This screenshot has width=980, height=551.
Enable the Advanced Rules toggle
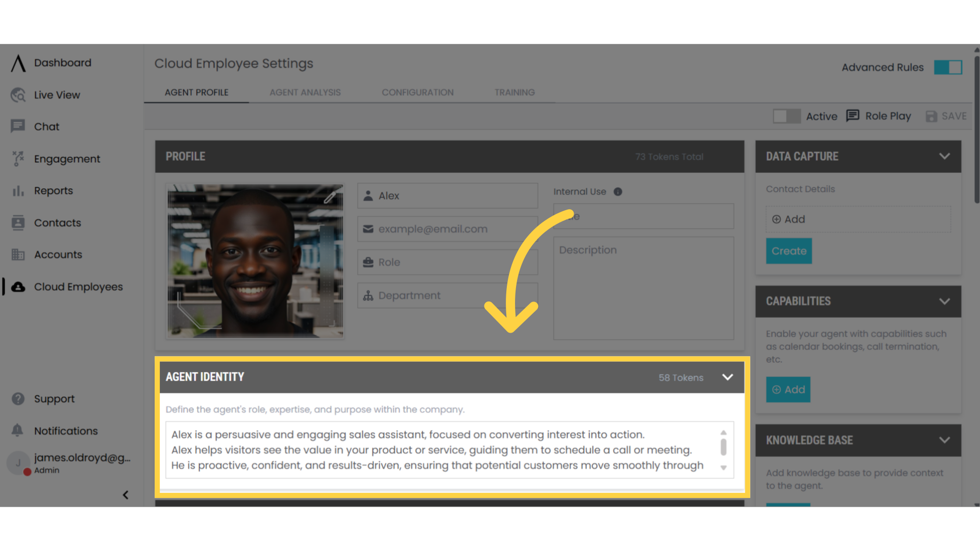click(x=948, y=67)
